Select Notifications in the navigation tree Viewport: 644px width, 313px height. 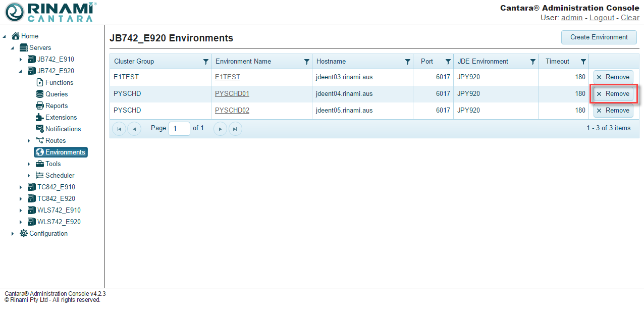click(63, 129)
